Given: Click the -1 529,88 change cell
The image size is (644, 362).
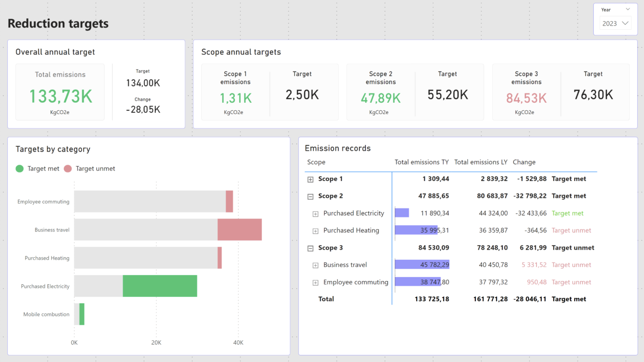Looking at the screenshot, I should [532, 179].
